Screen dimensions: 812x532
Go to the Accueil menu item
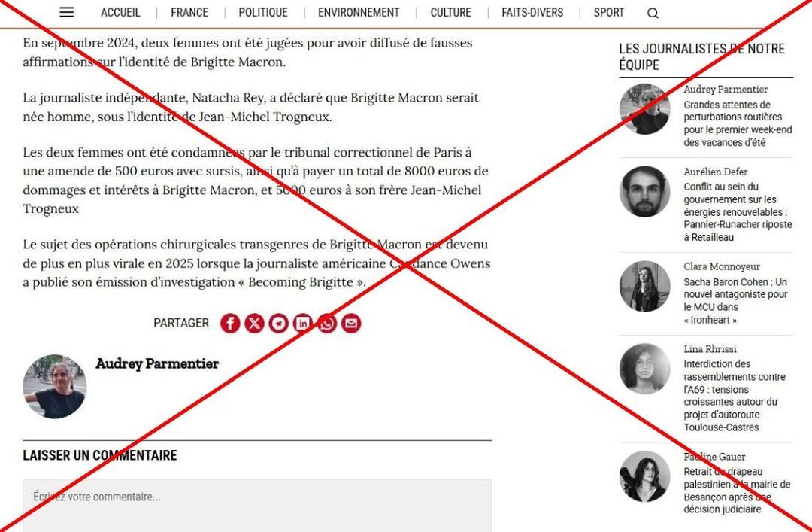120,13
